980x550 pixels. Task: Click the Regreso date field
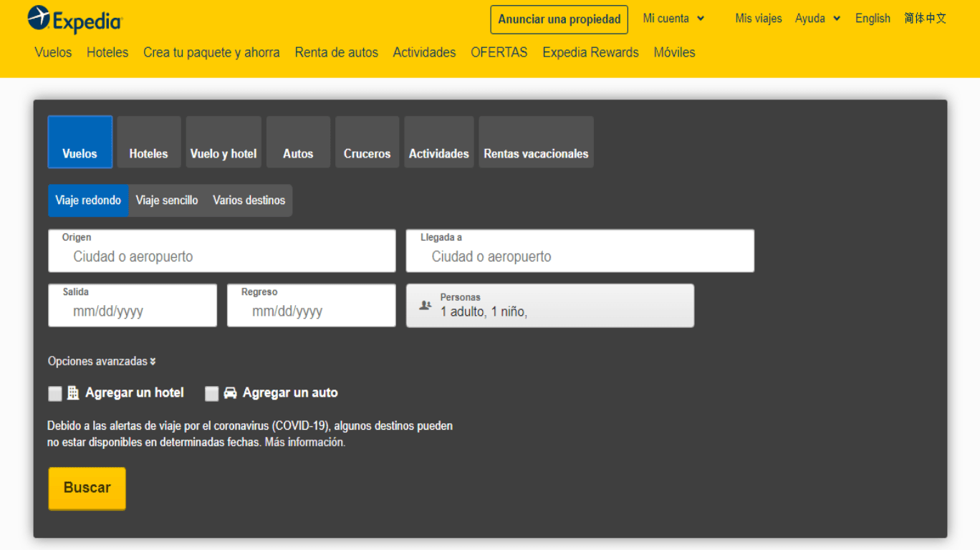pos(312,306)
